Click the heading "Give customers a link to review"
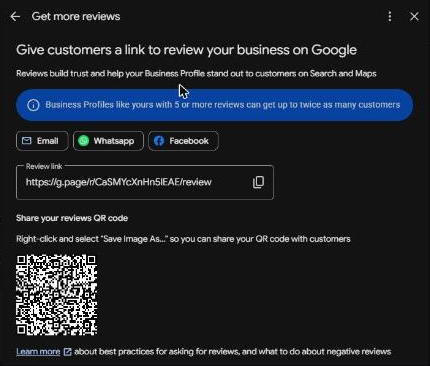The width and height of the screenshot is (430, 366). pos(186,50)
